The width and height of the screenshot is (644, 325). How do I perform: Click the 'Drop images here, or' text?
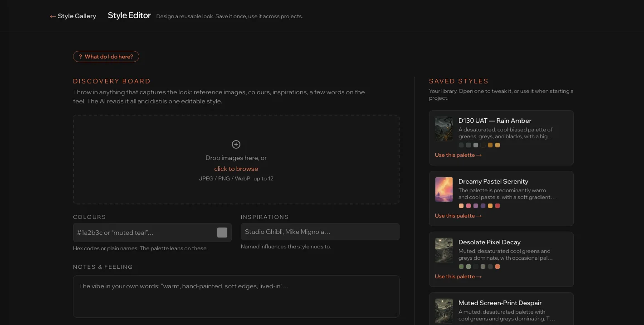[236, 158]
